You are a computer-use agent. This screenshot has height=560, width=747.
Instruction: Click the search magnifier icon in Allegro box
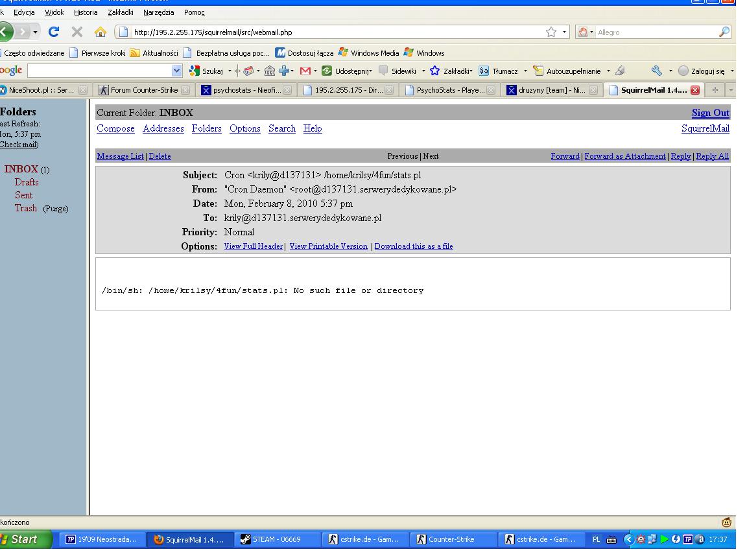pyautogui.click(x=724, y=32)
